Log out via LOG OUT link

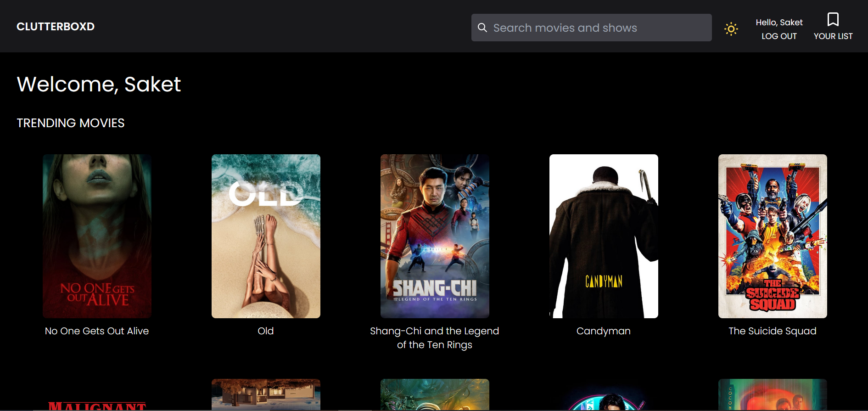coord(779,36)
